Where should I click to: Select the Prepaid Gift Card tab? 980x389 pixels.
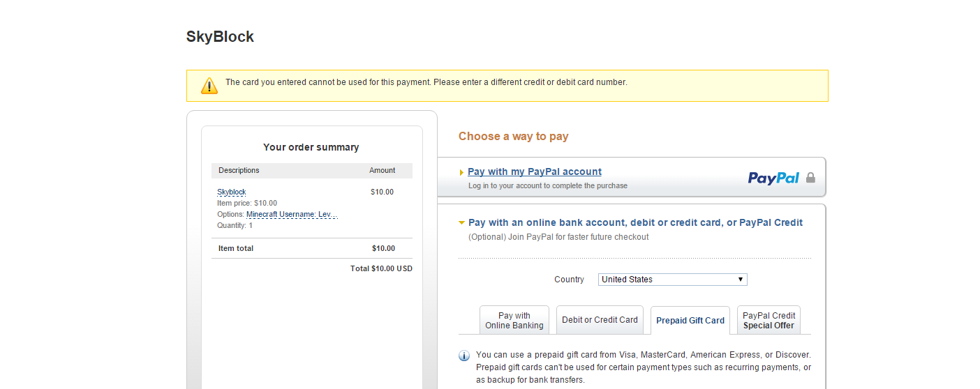(x=690, y=321)
